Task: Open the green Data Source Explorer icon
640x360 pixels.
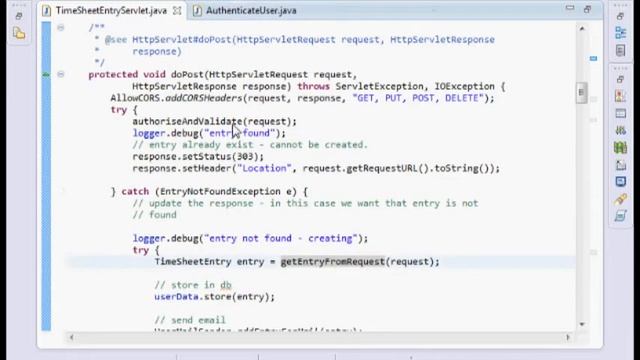Action: (x=620, y=147)
